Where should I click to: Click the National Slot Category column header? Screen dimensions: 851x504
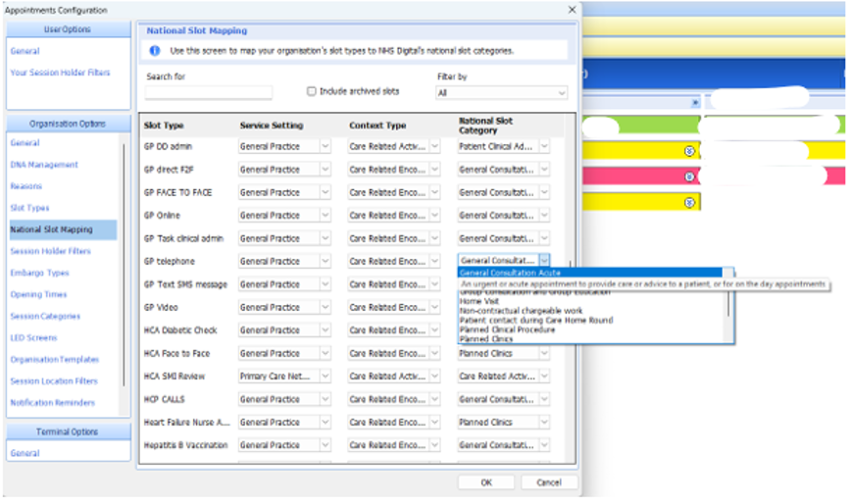click(485, 126)
